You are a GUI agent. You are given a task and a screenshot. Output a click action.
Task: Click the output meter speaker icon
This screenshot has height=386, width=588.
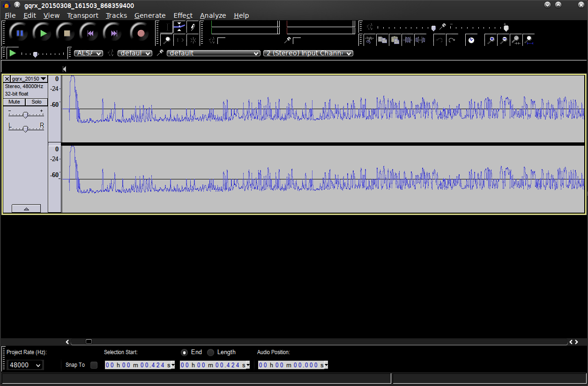212,40
